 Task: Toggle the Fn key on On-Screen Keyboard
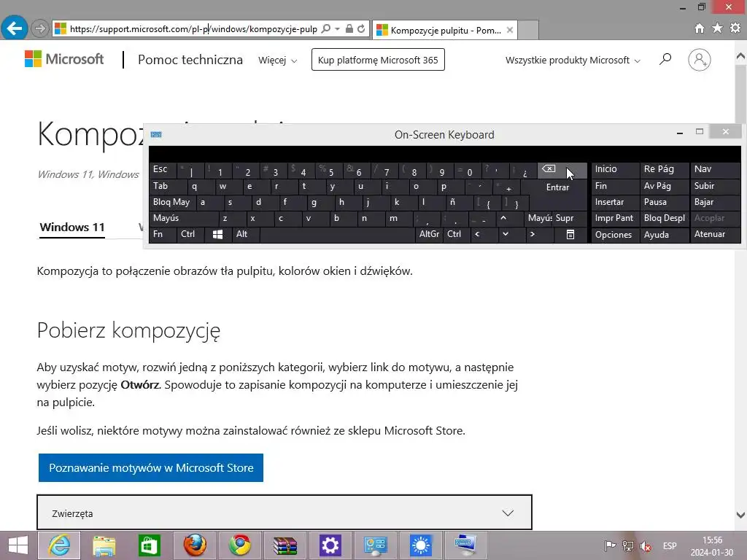pos(163,234)
